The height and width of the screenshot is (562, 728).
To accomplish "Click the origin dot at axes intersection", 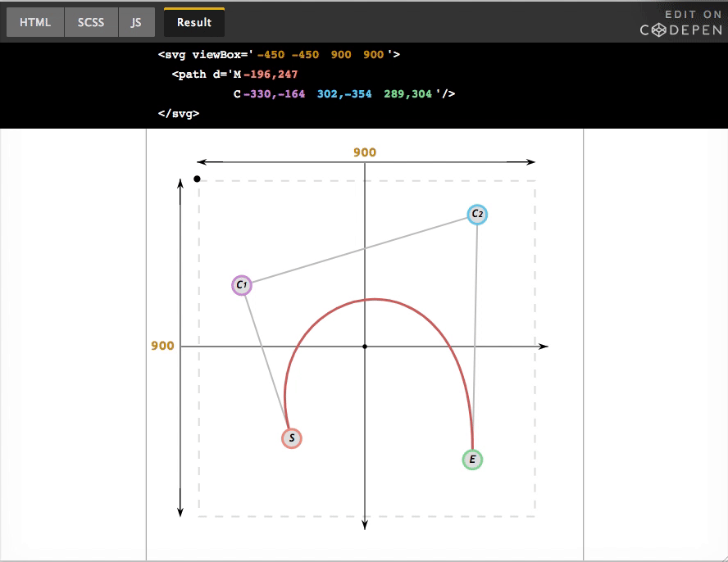I will [366, 346].
